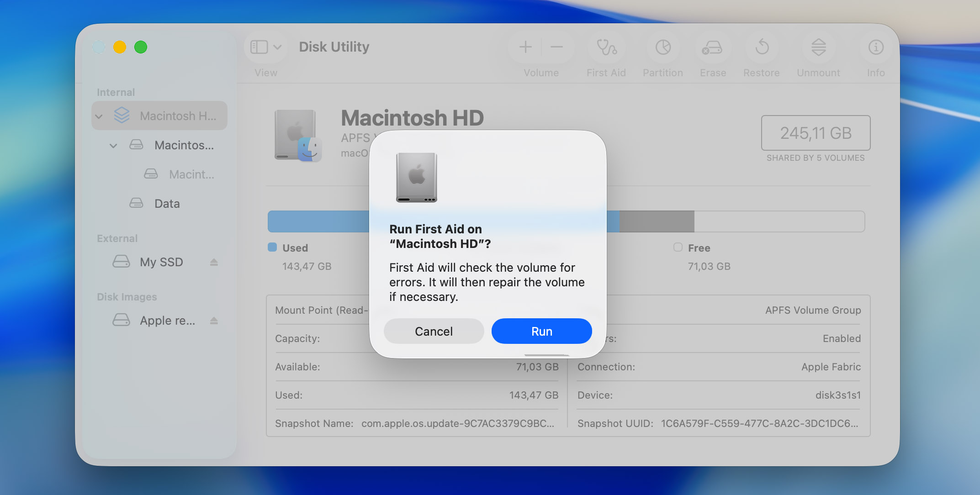Image resolution: width=980 pixels, height=495 pixels.
Task: Open the View options dropdown chevron
Action: (277, 47)
